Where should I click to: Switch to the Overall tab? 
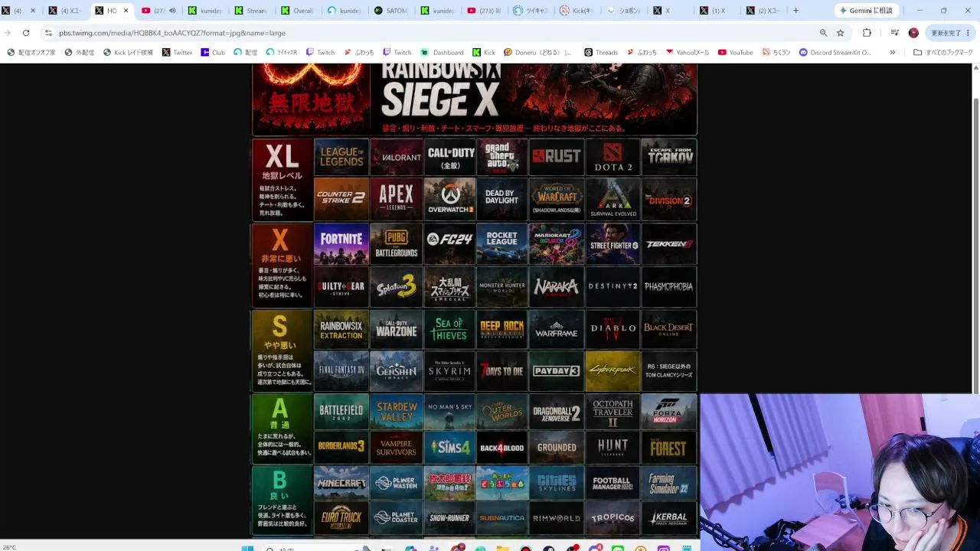point(297,11)
